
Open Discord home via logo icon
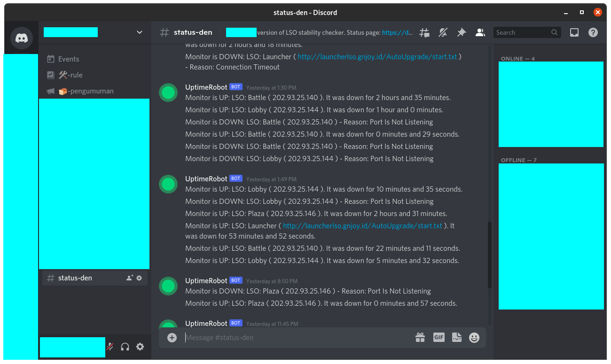[21, 38]
